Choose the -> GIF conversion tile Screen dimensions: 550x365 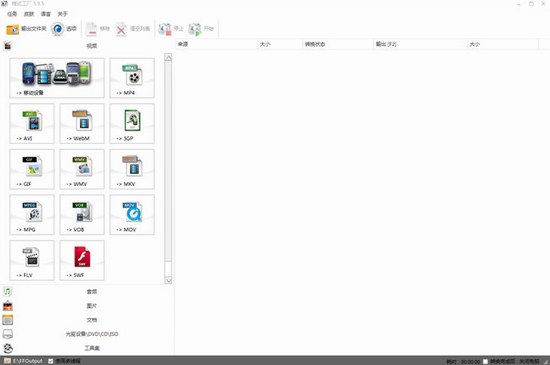pyautogui.click(x=32, y=169)
